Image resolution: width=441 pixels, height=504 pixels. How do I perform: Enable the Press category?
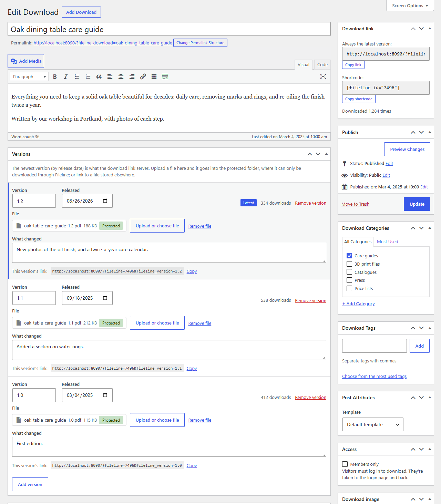tap(349, 280)
